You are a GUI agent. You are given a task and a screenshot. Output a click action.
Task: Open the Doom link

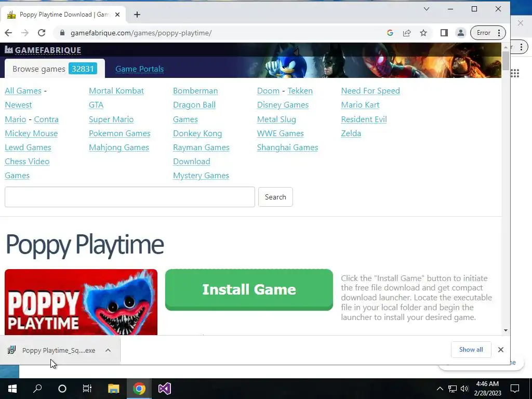(x=268, y=91)
